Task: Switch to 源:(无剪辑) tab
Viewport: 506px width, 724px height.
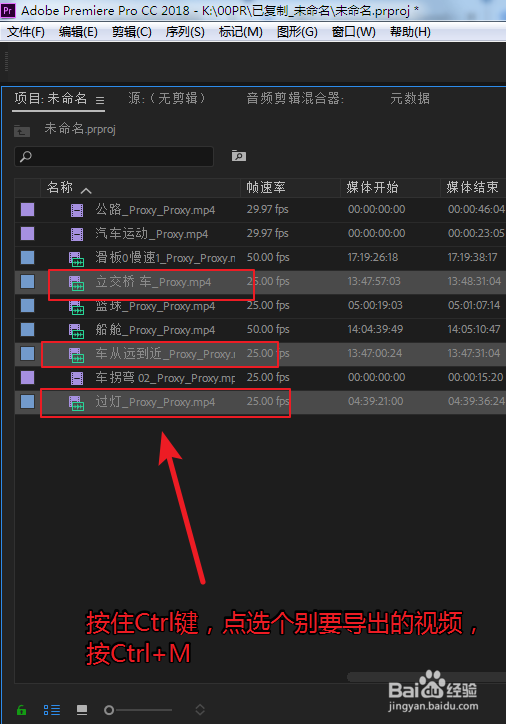Action: coord(167,98)
